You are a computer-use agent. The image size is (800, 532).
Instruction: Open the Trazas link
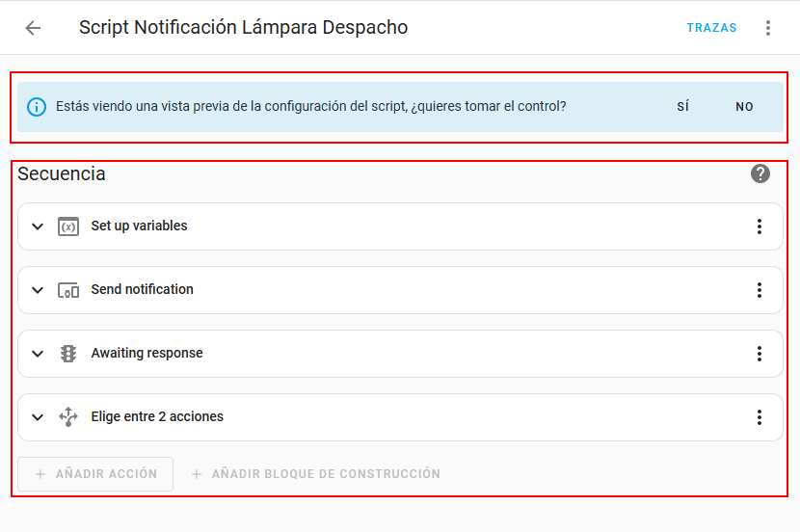click(x=711, y=28)
